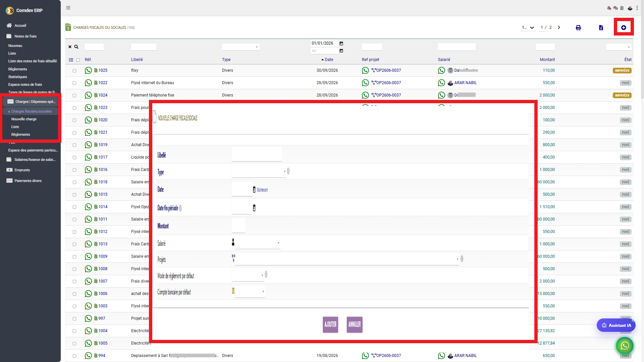The width and height of the screenshot is (644, 362).
Task: Go to next page arrow
Action: tap(559, 27)
